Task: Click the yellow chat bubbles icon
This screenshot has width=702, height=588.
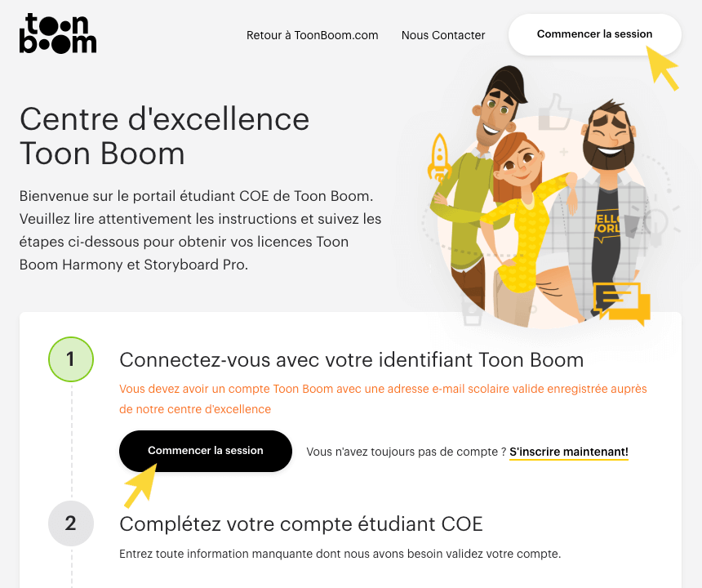Action: [x=621, y=301]
